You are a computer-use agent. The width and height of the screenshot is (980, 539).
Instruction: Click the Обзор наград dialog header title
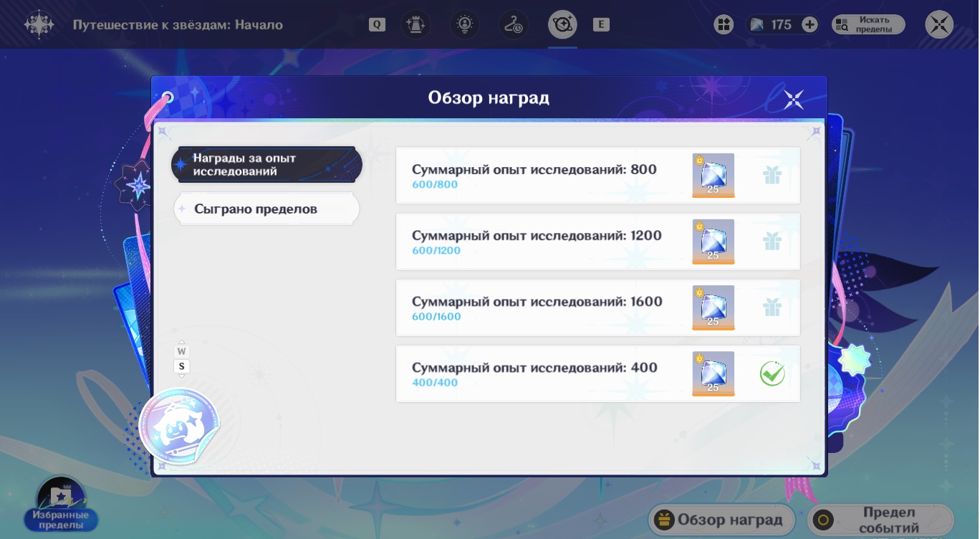click(489, 97)
